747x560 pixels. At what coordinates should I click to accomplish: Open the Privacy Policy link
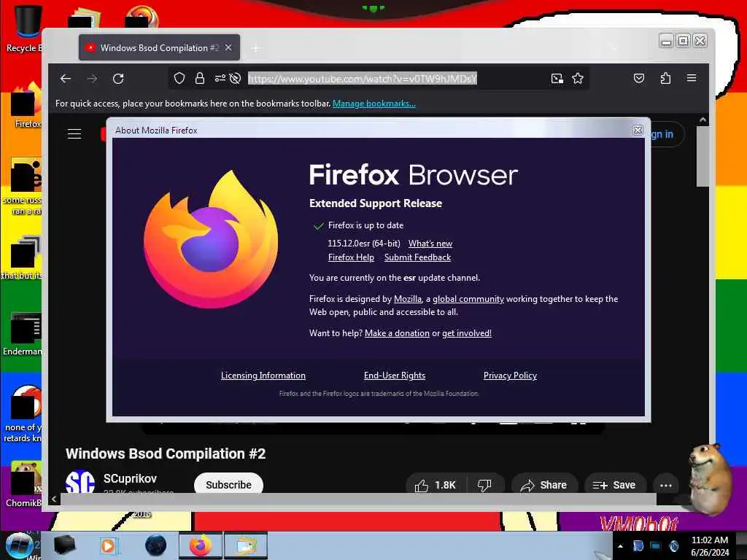coord(510,376)
